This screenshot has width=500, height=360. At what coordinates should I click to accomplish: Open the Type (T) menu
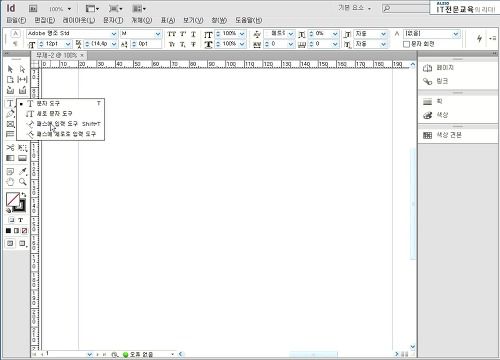pyautogui.click(x=113, y=20)
